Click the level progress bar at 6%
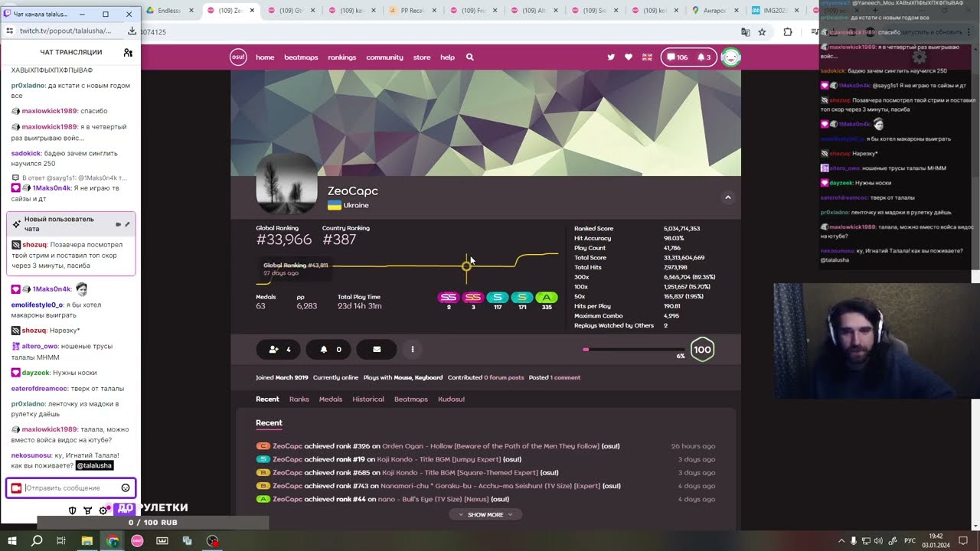This screenshot has width=980, height=551. point(633,350)
